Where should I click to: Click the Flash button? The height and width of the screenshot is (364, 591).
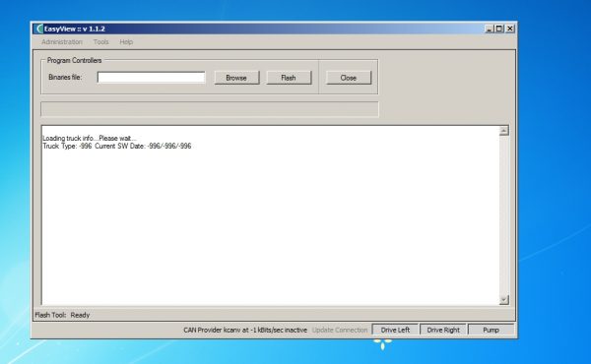coord(289,78)
